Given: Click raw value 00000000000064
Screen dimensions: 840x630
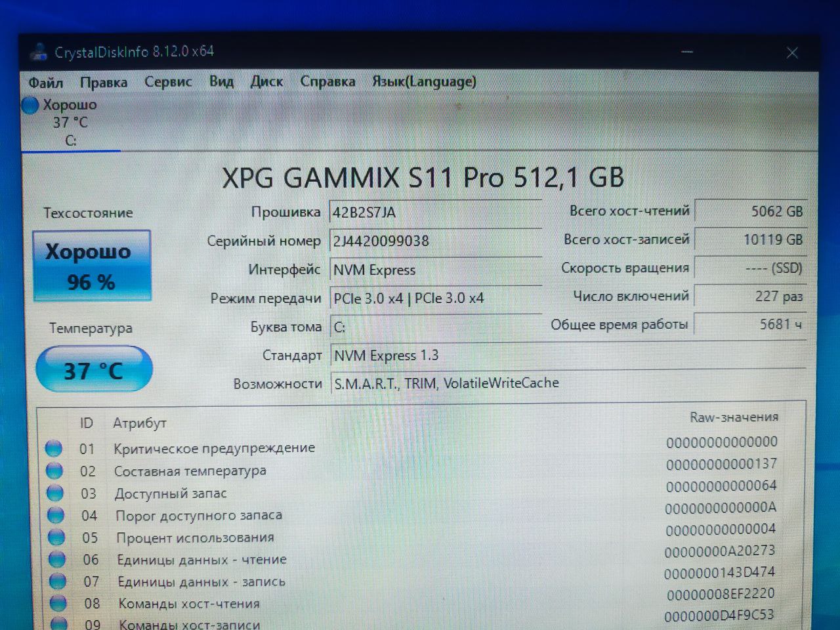Looking at the screenshot, I should click(x=721, y=486).
